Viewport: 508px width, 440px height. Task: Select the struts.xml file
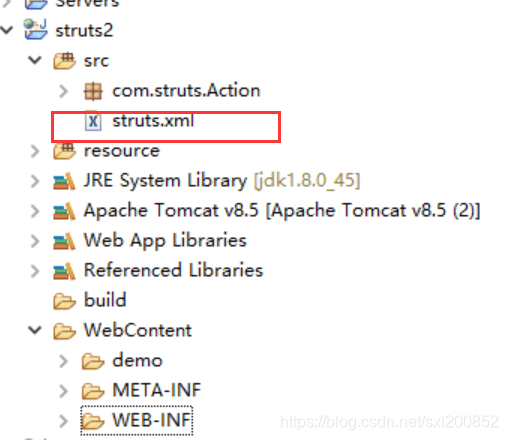[x=153, y=121]
